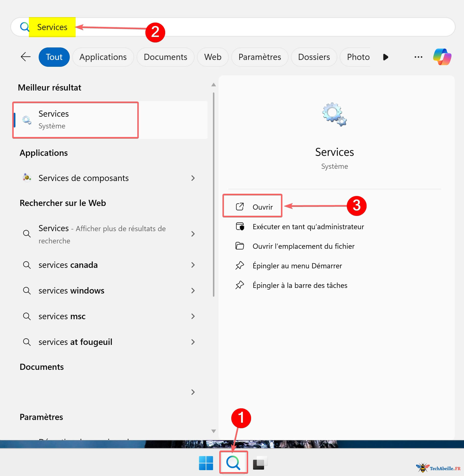Click the results list scrollbar down arrow
This screenshot has height=476, width=464.
tap(213, 431)
